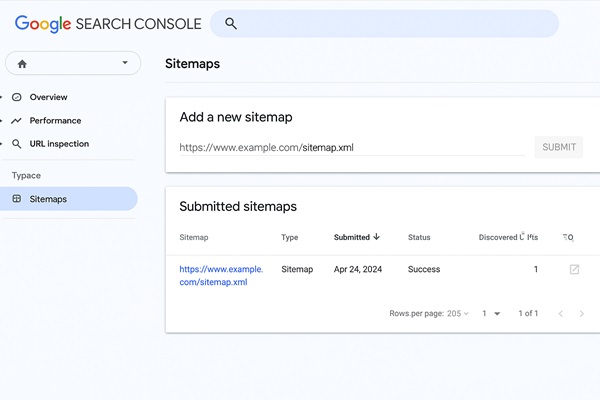600x400 pixels.
Task: Sort the table by the Submitted column
Action: tap(356, 237)
